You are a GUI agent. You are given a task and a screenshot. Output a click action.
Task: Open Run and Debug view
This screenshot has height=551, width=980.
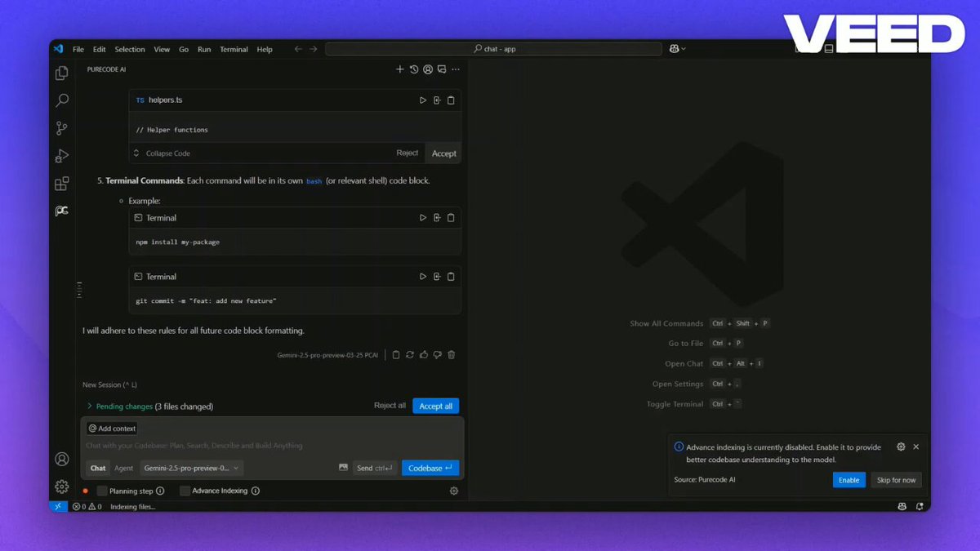click(x=62, y=156)
